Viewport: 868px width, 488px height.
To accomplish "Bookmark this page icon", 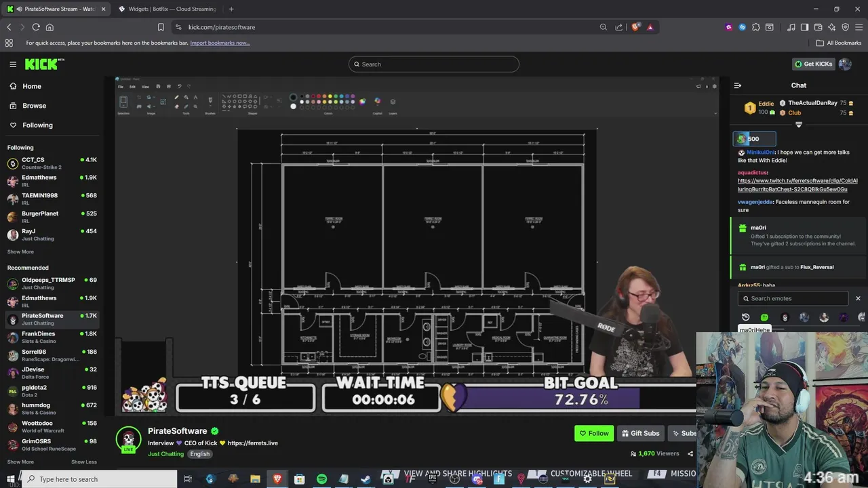I will pyautogui.click(x=161, y=27).
